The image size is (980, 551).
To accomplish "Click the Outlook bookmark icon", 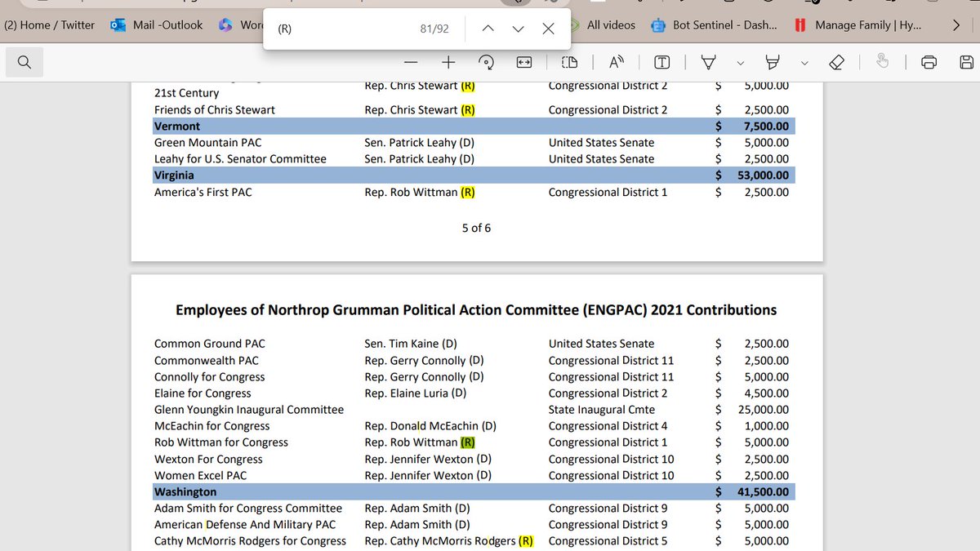I will [x=117, y=25].
